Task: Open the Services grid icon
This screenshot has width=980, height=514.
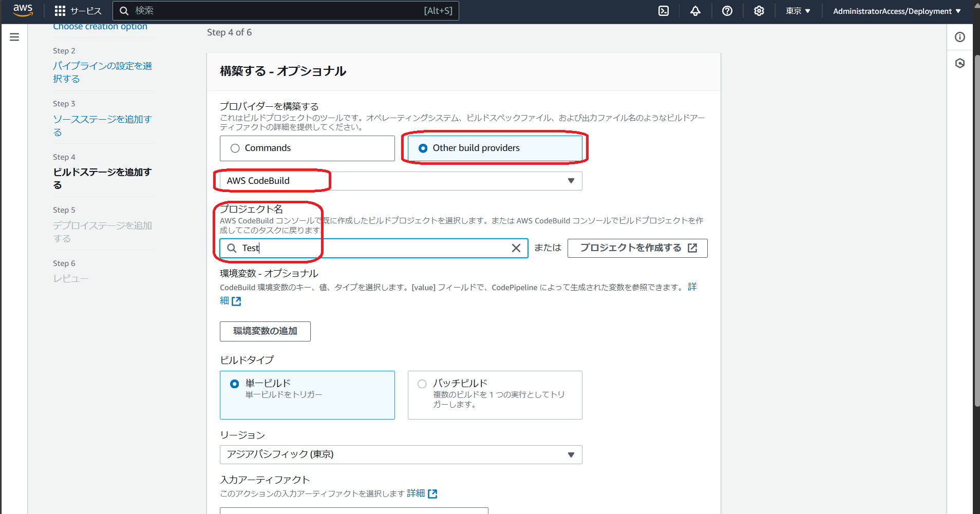Action: point(60,11)
